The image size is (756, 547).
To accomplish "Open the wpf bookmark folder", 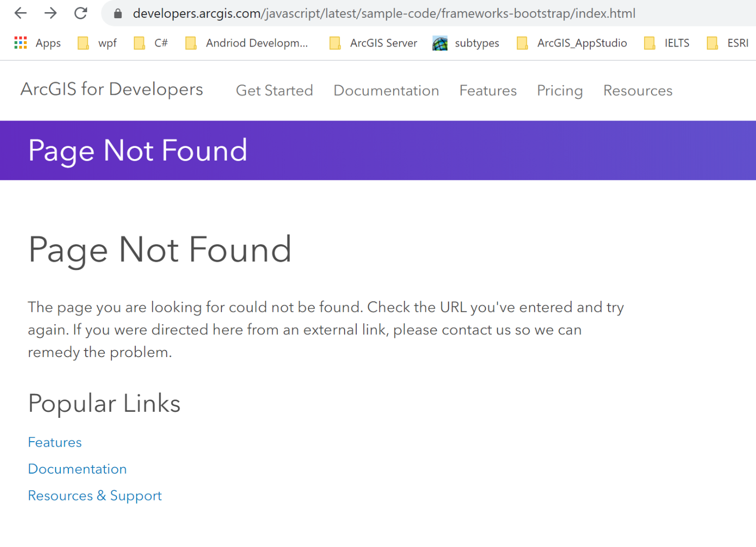I will (97, 43).
